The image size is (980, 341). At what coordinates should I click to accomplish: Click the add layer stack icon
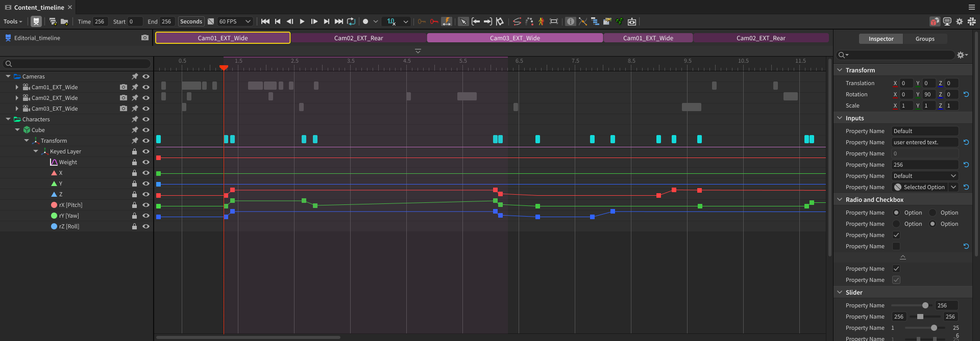[x=53, y=21]
